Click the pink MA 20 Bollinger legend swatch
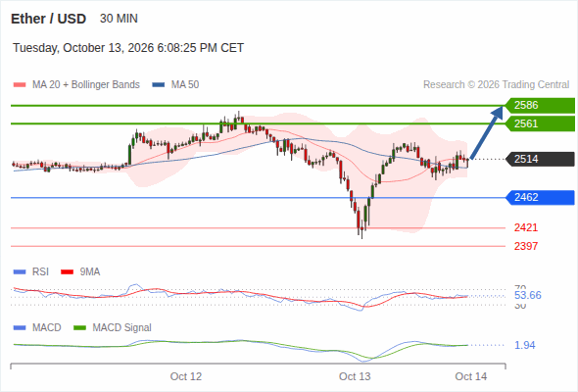The height and width of the screenshot is (392, 578). coord(20,85)
